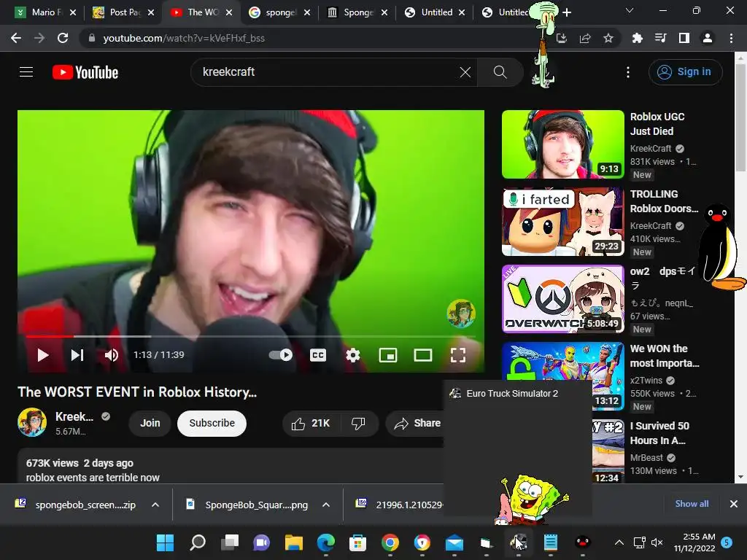Open the Mail app from taskbar
Viewport: 747px width, 560px height.
click(x=454, y=542)
